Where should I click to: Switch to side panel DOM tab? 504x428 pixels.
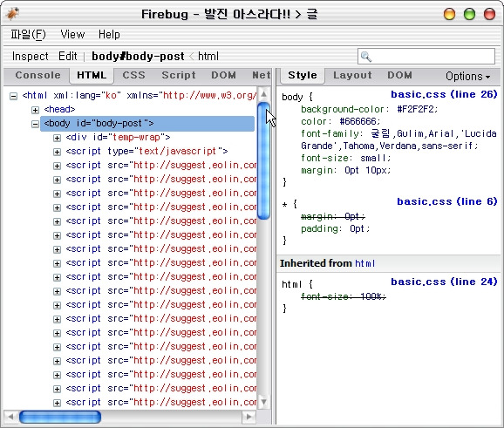point(399,75)
